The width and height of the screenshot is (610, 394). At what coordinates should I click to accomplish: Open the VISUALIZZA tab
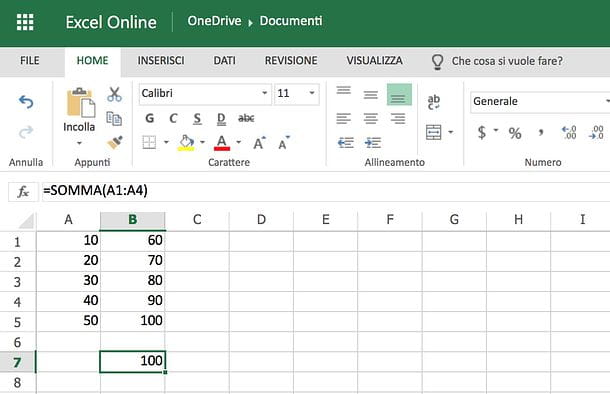coord(375,61)
